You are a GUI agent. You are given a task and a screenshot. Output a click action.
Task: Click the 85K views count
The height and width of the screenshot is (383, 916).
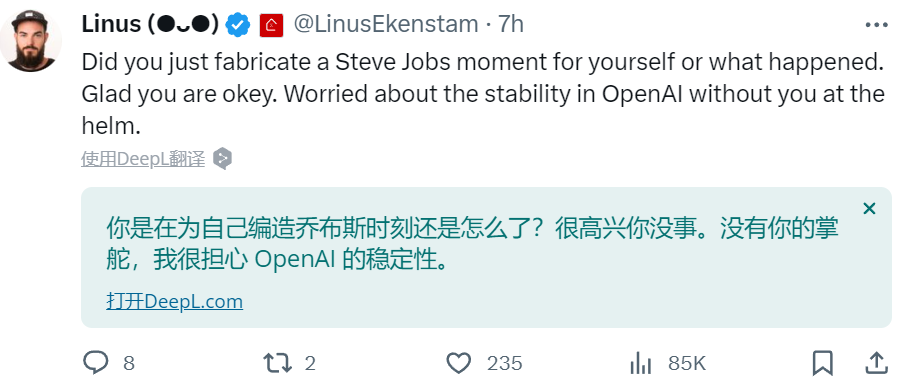[x=687, y=364]
